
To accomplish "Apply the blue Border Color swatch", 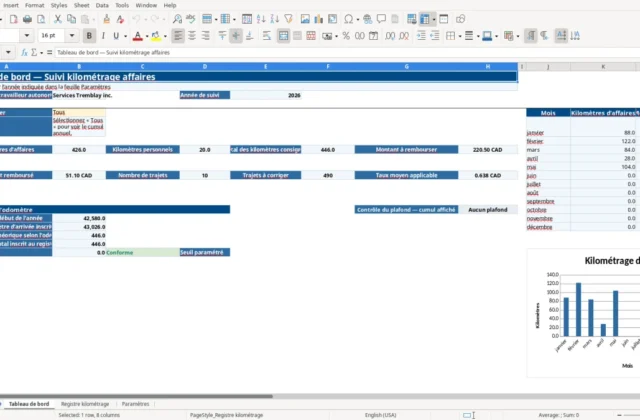I will pyautogui.click(x=487, y=36).
